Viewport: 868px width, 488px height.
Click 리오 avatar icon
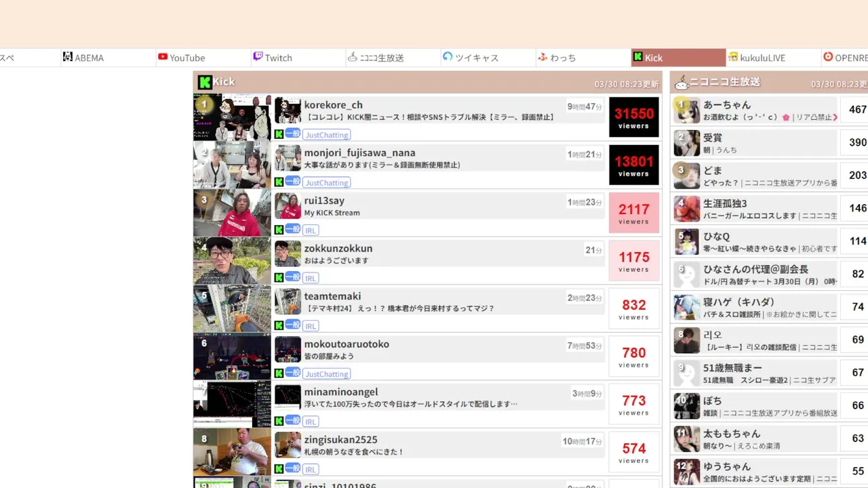pos(686,340)
